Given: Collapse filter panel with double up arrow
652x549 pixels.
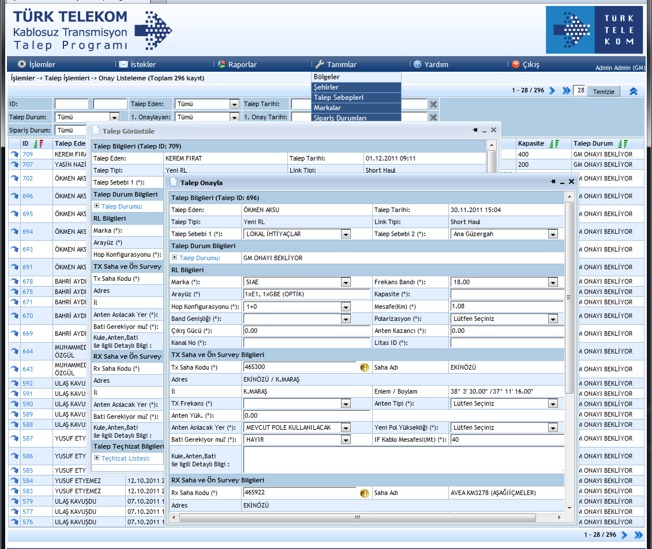Looking at the screenshot, I should (x=633, y=91).
